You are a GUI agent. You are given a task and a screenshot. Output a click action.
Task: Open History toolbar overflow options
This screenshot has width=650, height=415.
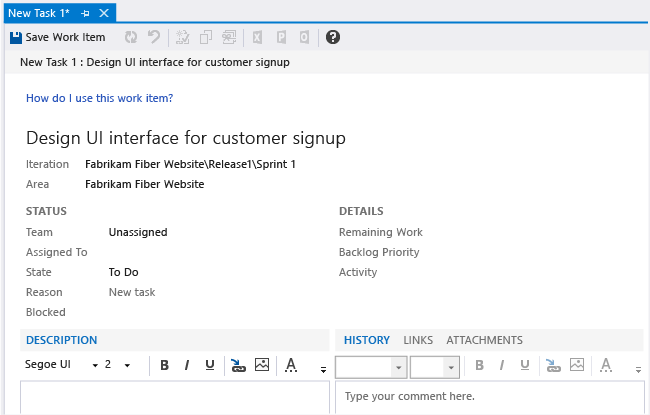[638, 369]
